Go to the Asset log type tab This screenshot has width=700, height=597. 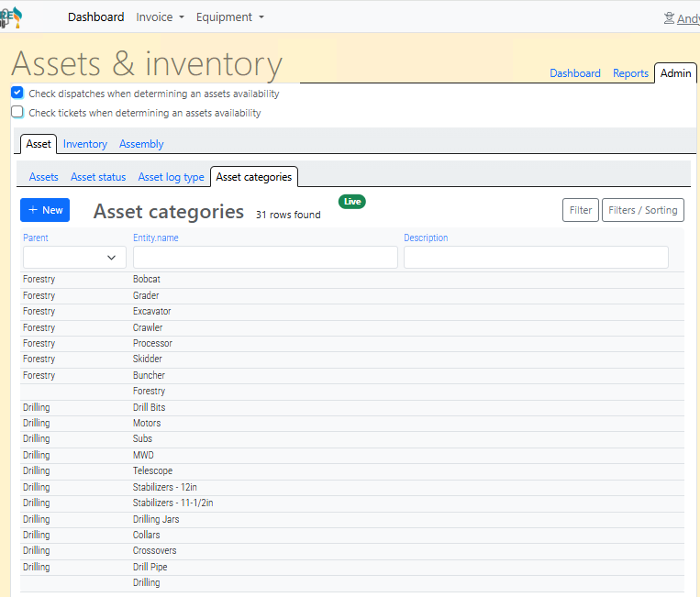pos(171,177)
